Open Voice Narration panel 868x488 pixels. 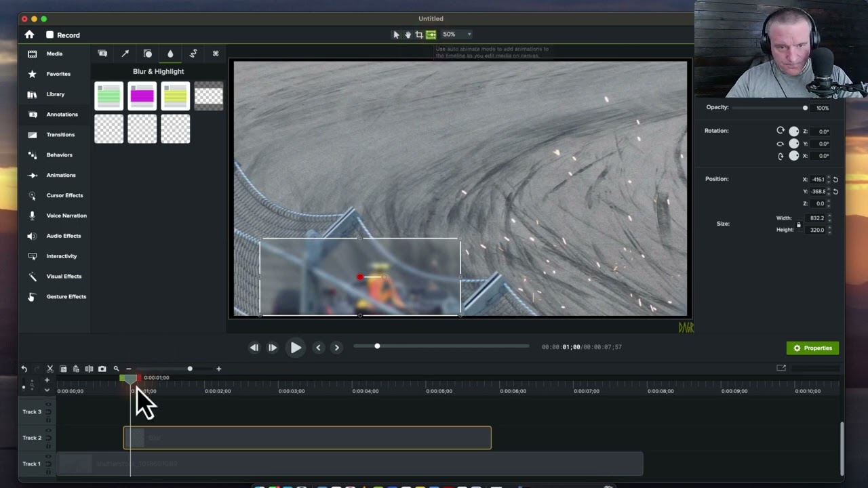click(x=66, y=216)
